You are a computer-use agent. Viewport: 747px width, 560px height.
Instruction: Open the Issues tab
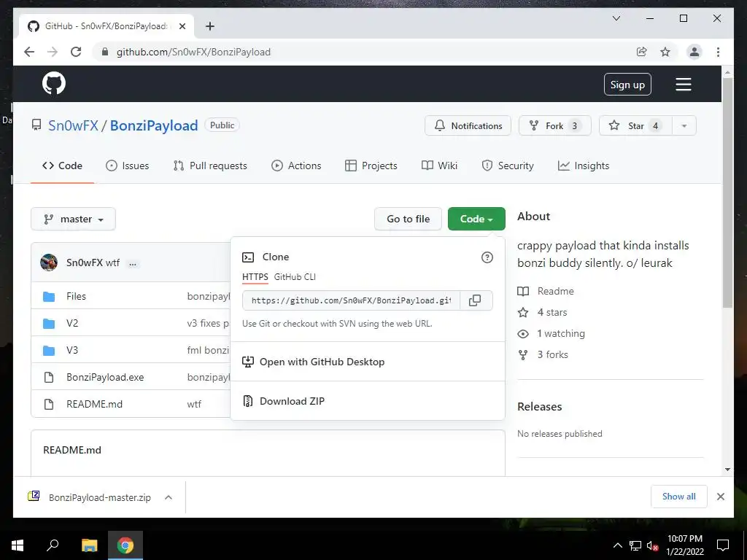127,166
